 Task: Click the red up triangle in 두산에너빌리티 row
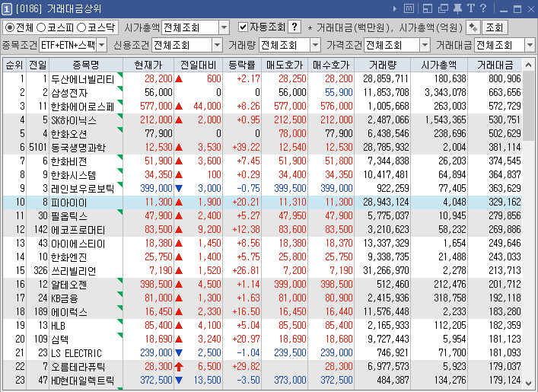coord(179,79)
